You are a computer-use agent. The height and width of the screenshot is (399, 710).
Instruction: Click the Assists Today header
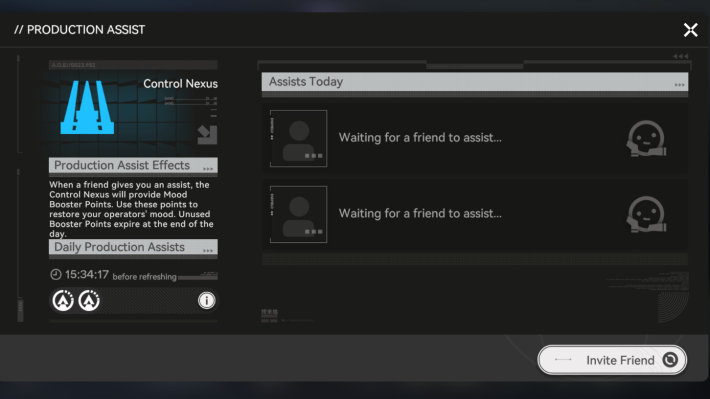[x=475, y=82]
